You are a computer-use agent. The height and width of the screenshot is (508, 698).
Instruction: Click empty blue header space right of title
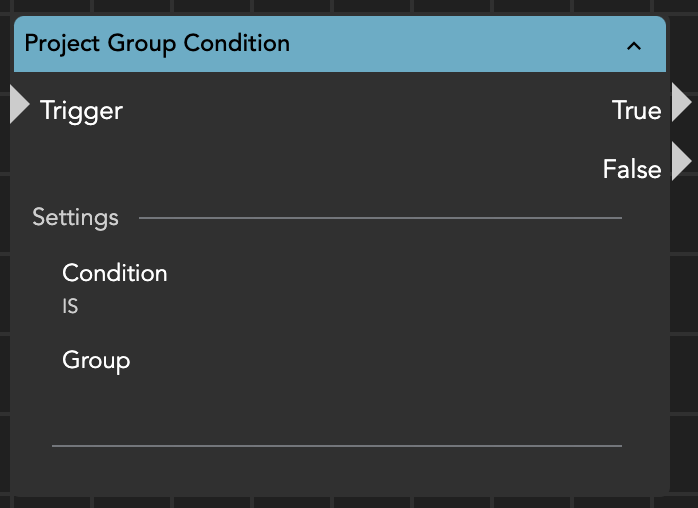point(450,44)
